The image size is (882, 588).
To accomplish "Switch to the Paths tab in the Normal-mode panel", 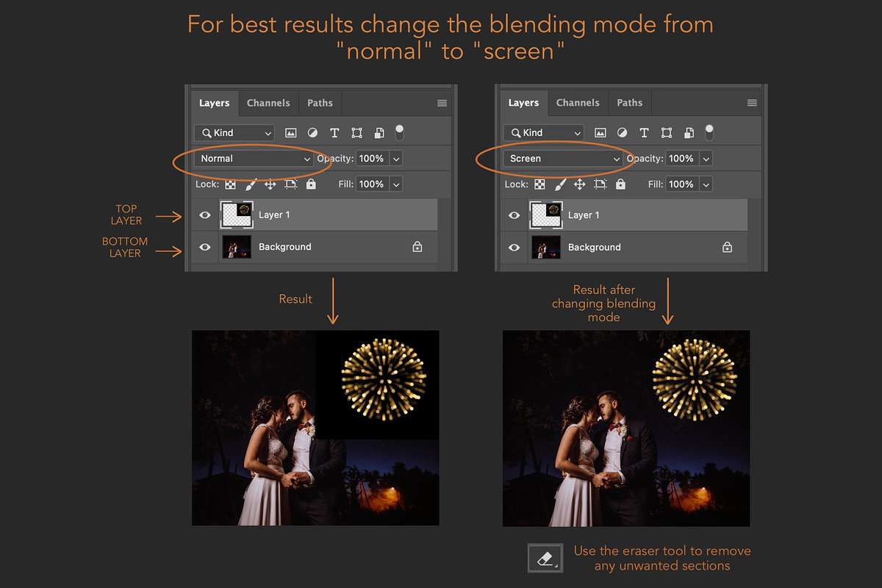I will coord(320,103).
